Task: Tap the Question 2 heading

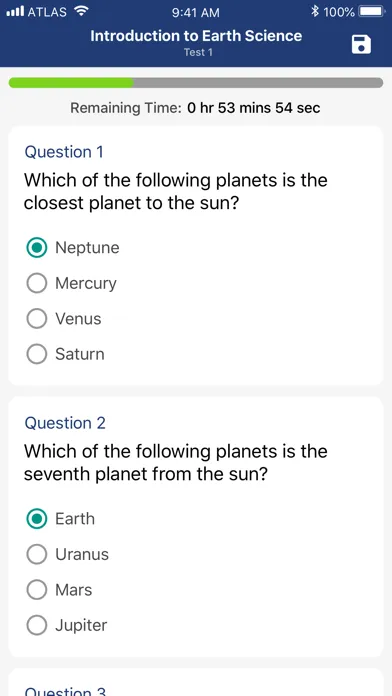Action: pos(65,423)
